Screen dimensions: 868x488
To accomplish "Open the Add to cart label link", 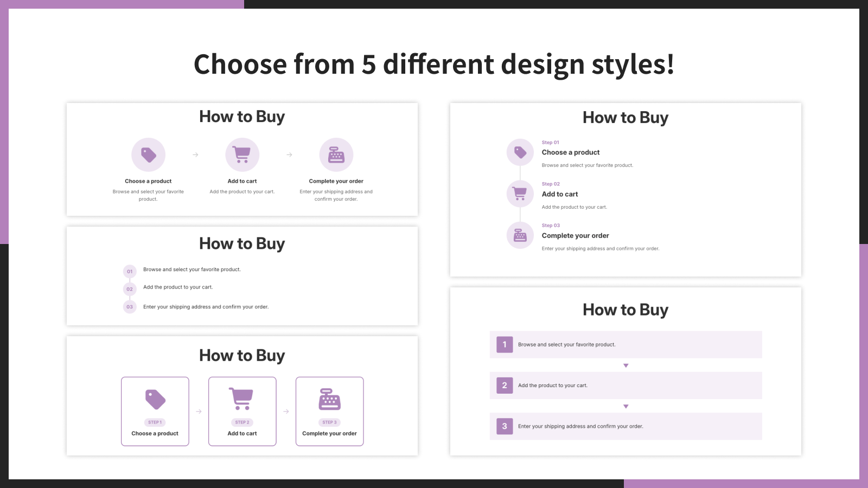I will pos(242,181).
